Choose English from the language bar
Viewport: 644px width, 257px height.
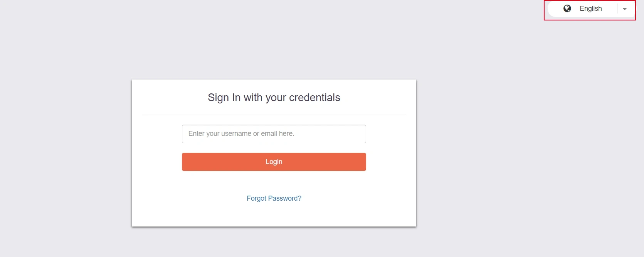(x=590, y=8)
